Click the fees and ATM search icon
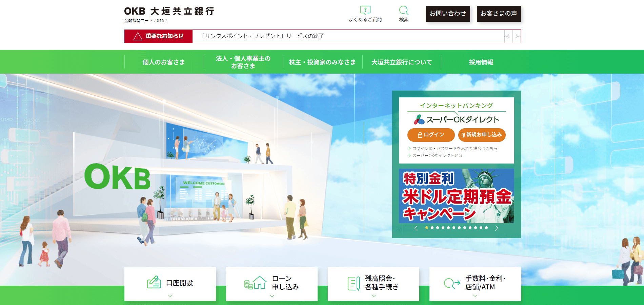Screen dimensions: 644x305 coord(452,283)
